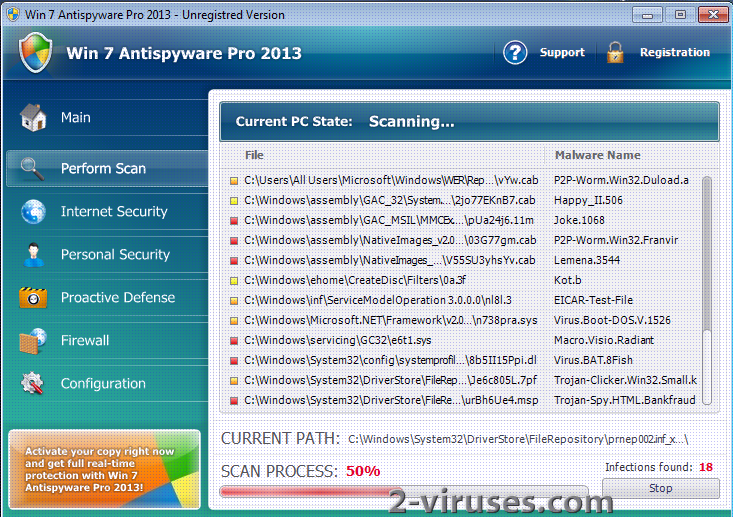Viewport: 733px width, 517px height.
Task: Stop the running scan
Action: click(661, 488)
